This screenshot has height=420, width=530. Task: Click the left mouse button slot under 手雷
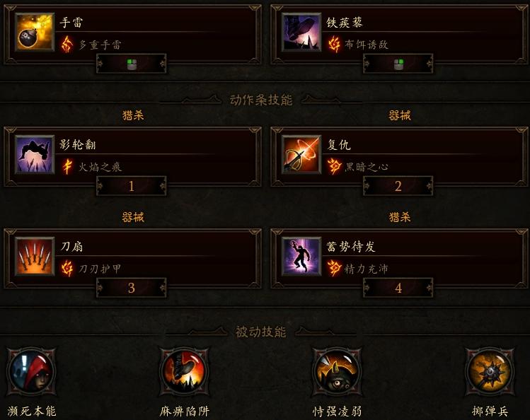click(132, 64)
